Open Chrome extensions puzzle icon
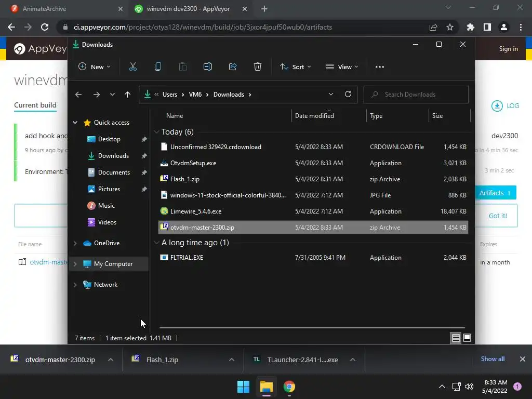Image resolution: width=532 pixels, height=399 pixels. click(x=471, y=27)
